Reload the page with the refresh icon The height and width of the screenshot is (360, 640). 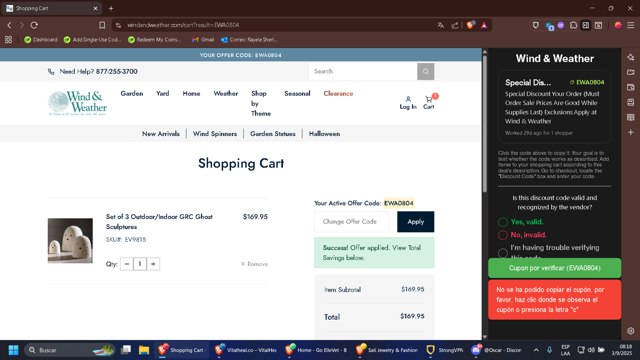coord(34,25)
